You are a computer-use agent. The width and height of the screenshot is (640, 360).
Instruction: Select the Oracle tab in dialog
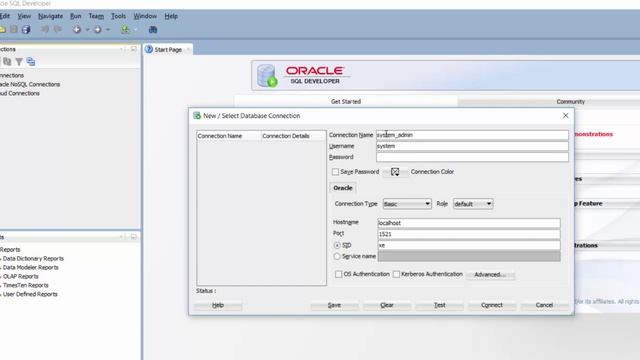(342, 188)
